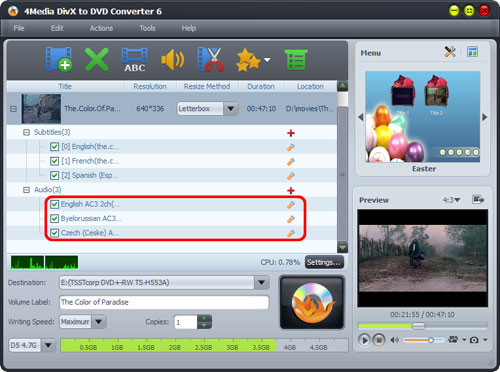Play the preview video

point(364,340)
